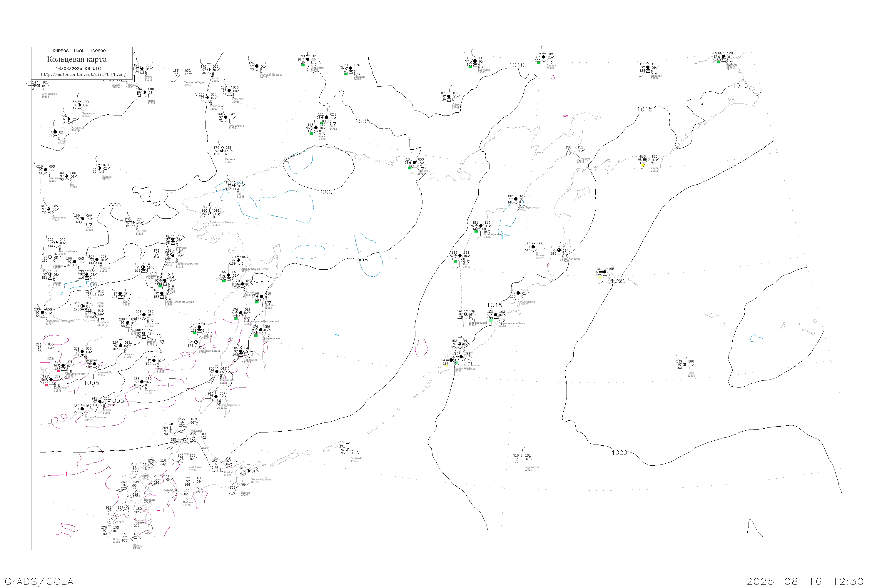Viewport: 882px width, 588px height.
Task: Click the Петропавловск-Камч station label
Action: 512,323
